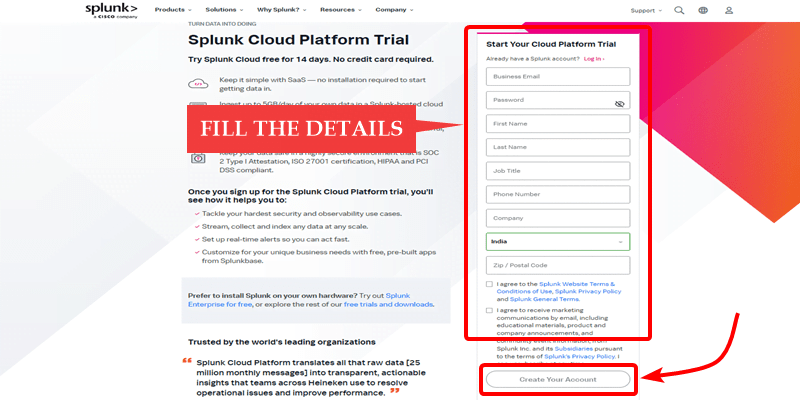This screenshot has width=800, height=400.
Task: Open the search magnifier icon
Action: pos(679,10)
